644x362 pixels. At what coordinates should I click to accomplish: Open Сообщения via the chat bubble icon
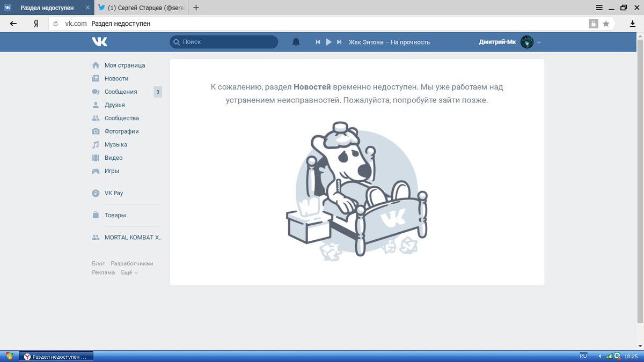point(96,92)
